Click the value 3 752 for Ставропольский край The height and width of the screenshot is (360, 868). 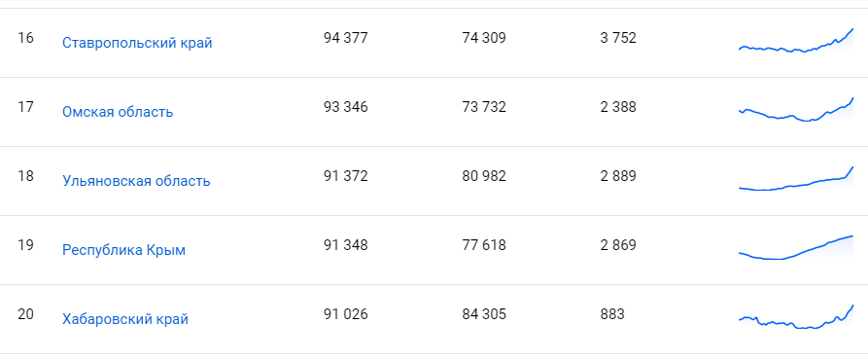click(x=618, y=38)
